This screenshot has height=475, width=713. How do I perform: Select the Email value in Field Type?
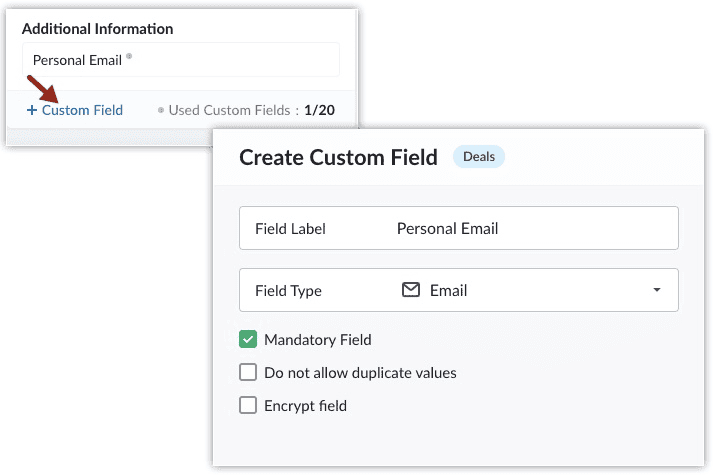pos(448,290)
